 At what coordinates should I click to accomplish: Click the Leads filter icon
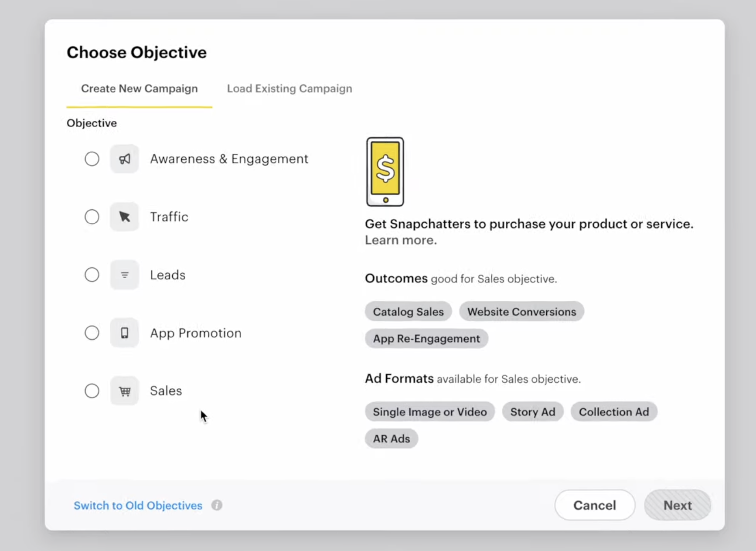124,275
